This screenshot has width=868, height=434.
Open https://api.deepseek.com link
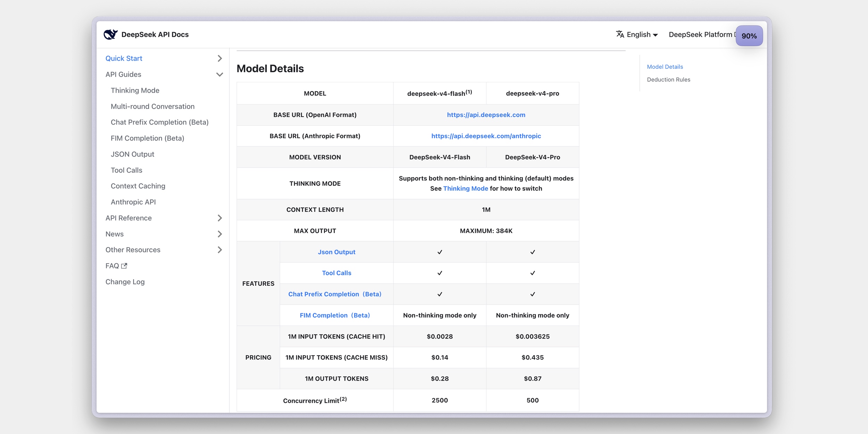click(x=486, y=115)
